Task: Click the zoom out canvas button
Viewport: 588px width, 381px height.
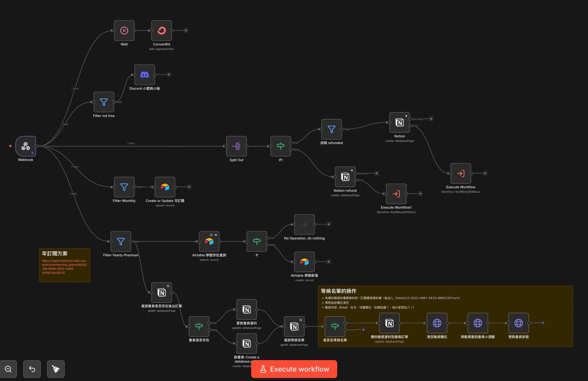Action: [8, 369]
